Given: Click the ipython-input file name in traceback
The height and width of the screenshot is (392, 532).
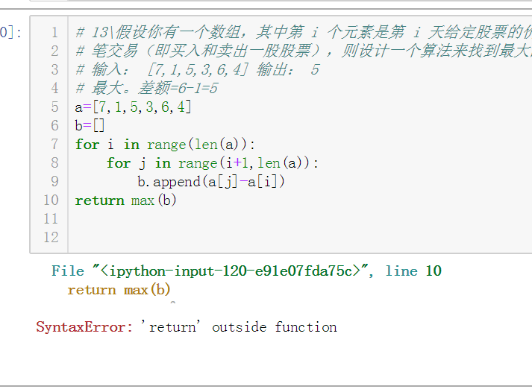Looking at the screenshot, I should pos(231,271).
